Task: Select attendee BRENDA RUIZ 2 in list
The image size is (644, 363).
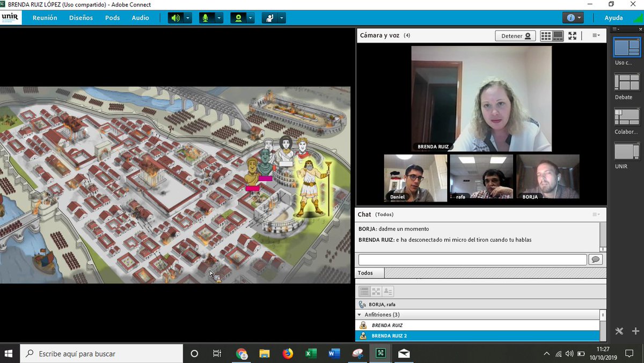Action: tap(477, 336)
